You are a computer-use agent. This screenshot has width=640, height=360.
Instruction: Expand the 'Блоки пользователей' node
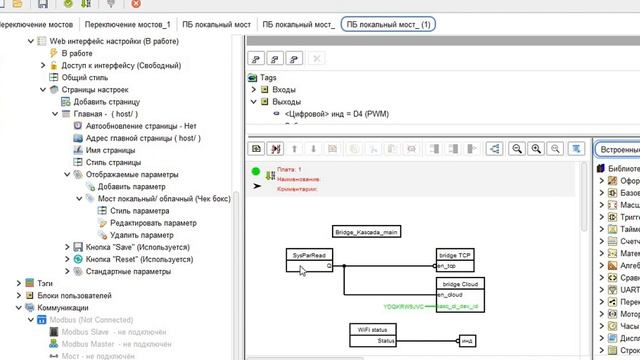[18, 296]
